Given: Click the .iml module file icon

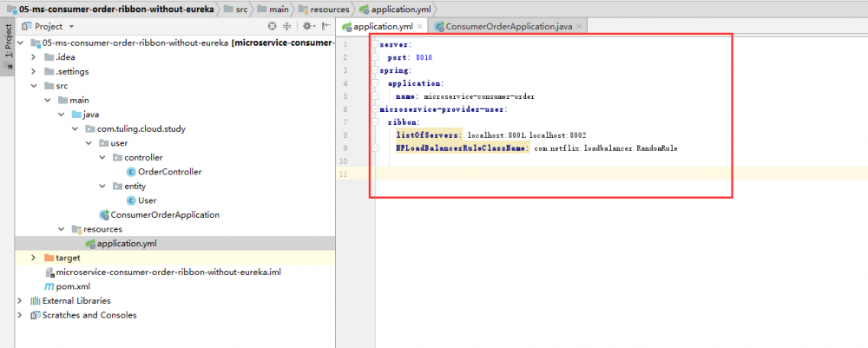Looking at the screenshot, I should (x=49, y=272).
